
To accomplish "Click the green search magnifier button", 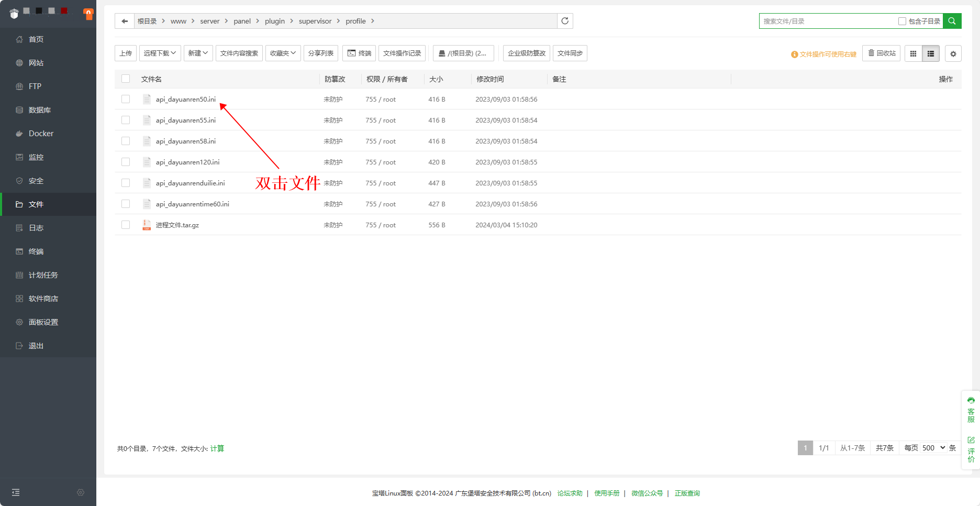I will click(952, 21).
